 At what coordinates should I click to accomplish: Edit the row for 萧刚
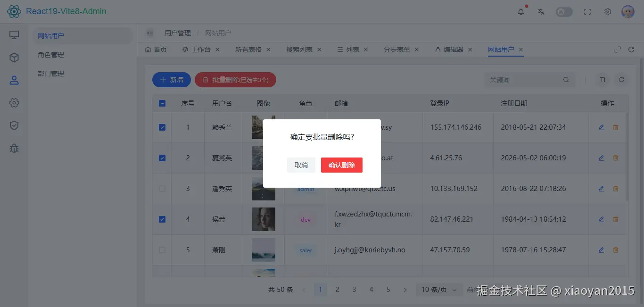tap(601, 250)
